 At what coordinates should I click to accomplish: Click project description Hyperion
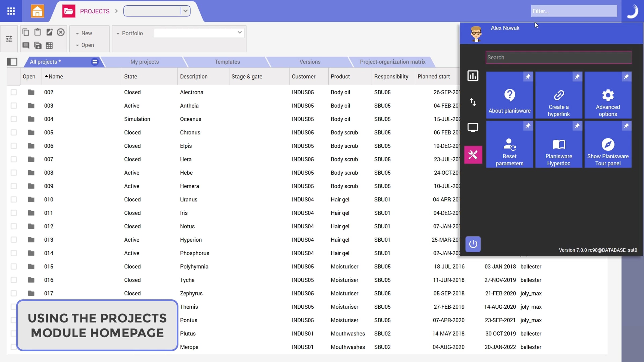[191, 240]
